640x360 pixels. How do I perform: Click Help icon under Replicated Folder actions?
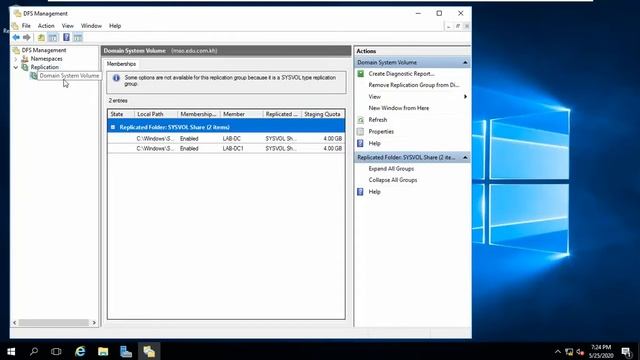[x=360, y=191]
